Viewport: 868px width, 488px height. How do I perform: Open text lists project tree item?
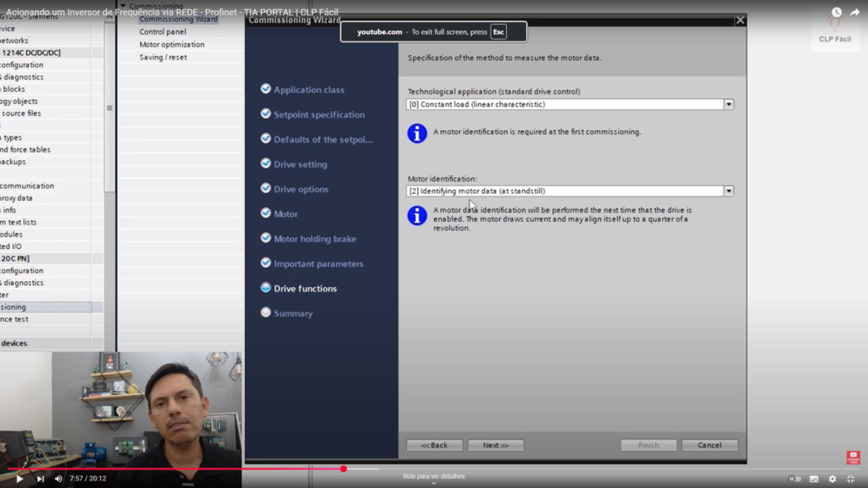[x=19, y=222]
